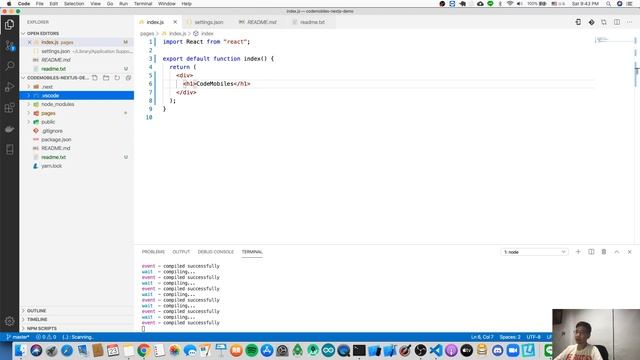Screen dimensions: 640x360
Task: Open the Problems panel tab
Action: [x=153, y=252]
